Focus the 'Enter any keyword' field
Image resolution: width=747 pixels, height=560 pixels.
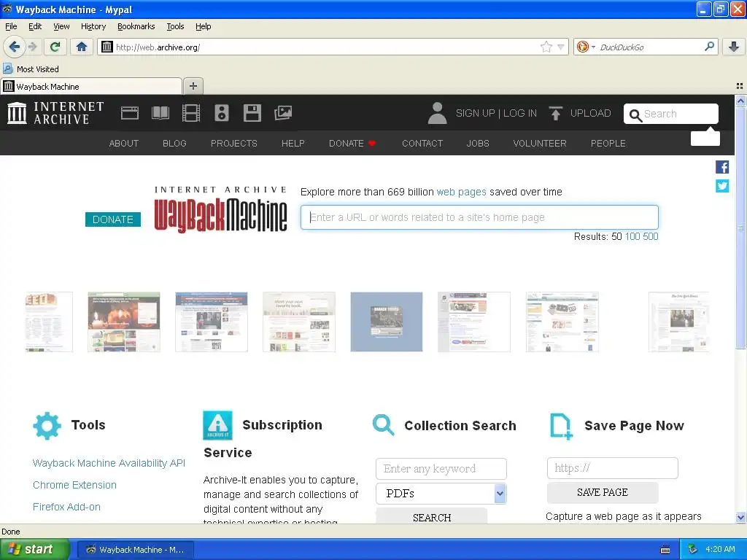441,469
